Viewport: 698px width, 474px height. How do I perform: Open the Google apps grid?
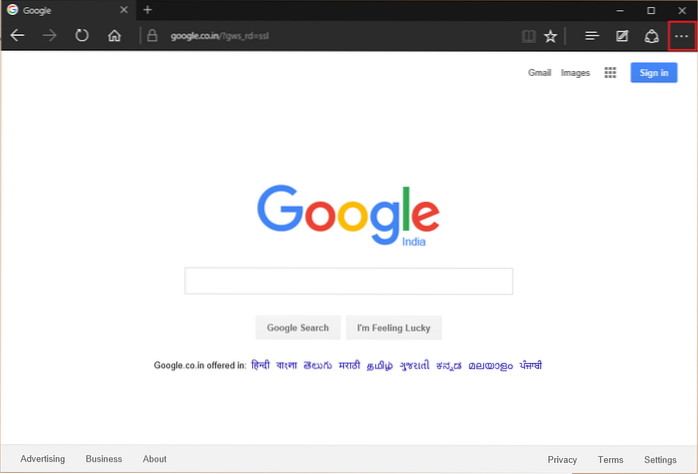point(610,73)
